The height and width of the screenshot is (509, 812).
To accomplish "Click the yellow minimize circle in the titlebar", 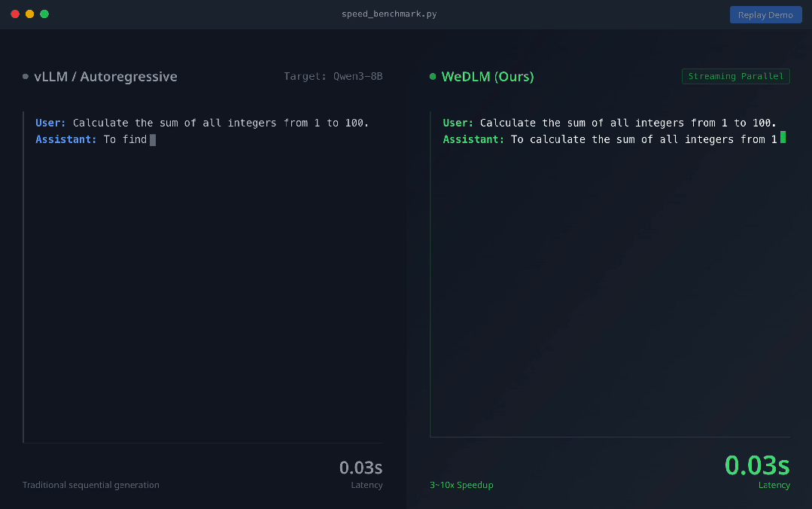I will [29, 13].
